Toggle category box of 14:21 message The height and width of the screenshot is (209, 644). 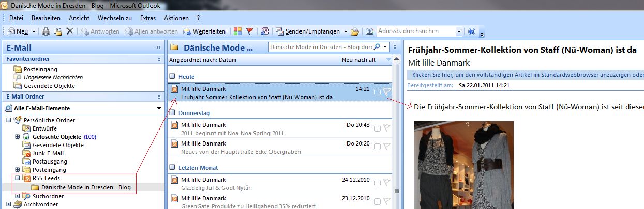pyautogui.click(x=377, y=92)
